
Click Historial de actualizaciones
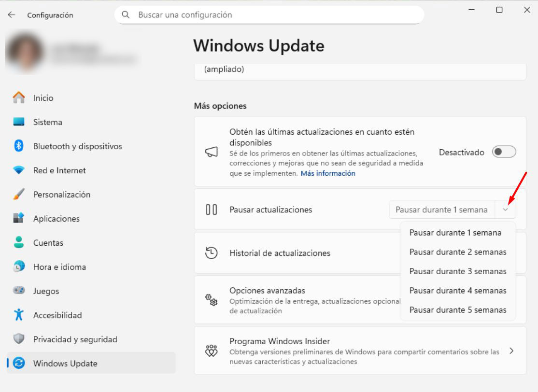[280, 252]
